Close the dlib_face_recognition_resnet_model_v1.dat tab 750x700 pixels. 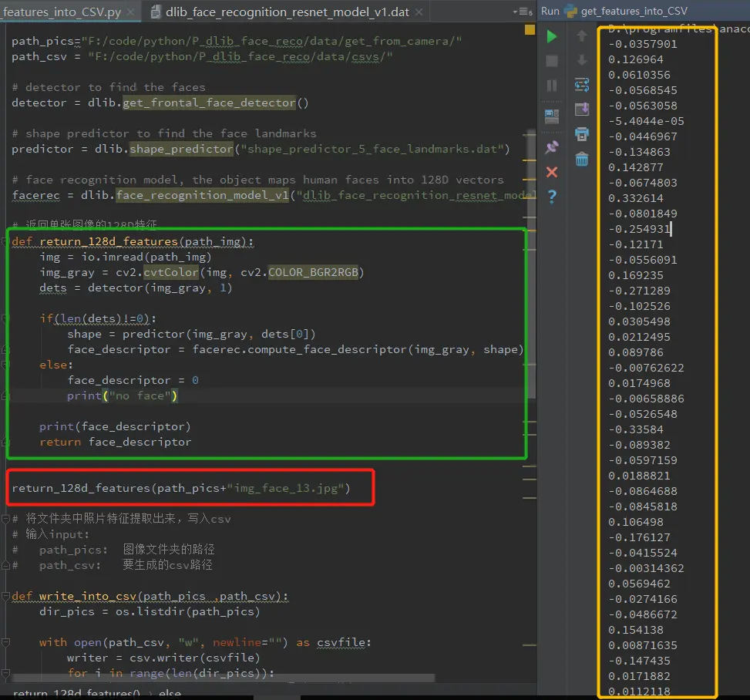tap(419, 12)
